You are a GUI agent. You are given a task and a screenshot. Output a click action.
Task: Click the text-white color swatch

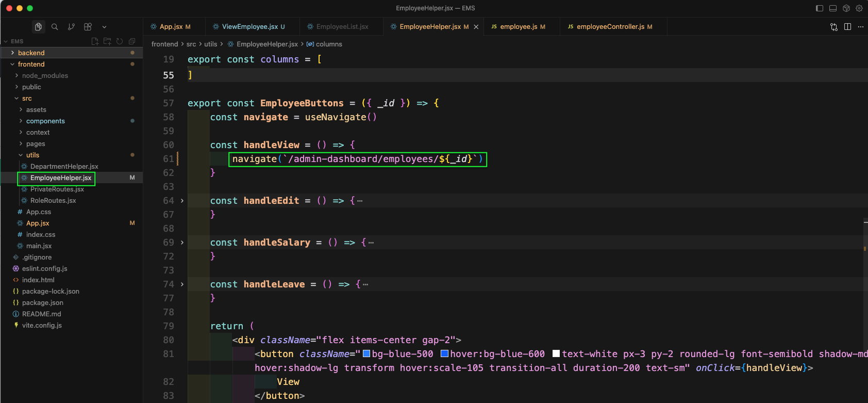(556, 353)
